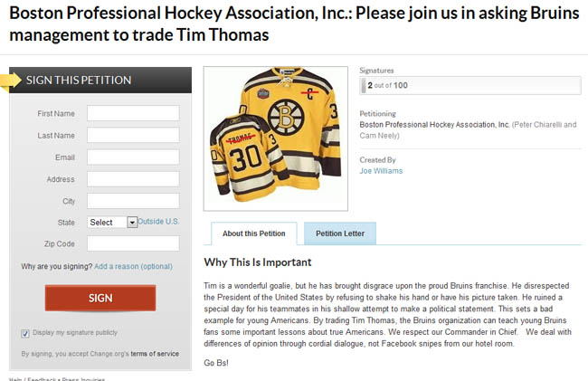588x381 pixels.
Task: Focus the First Name field
Action: point(133,113)
